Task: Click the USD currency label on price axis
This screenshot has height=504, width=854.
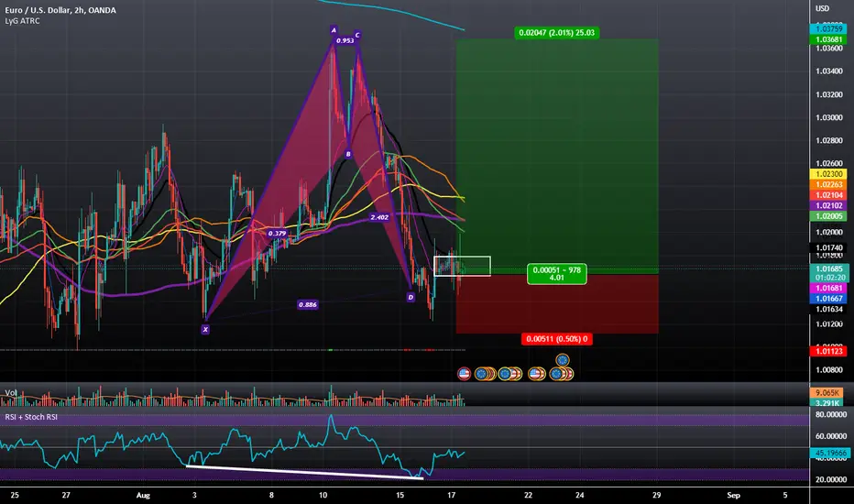Action: [822, 8]
